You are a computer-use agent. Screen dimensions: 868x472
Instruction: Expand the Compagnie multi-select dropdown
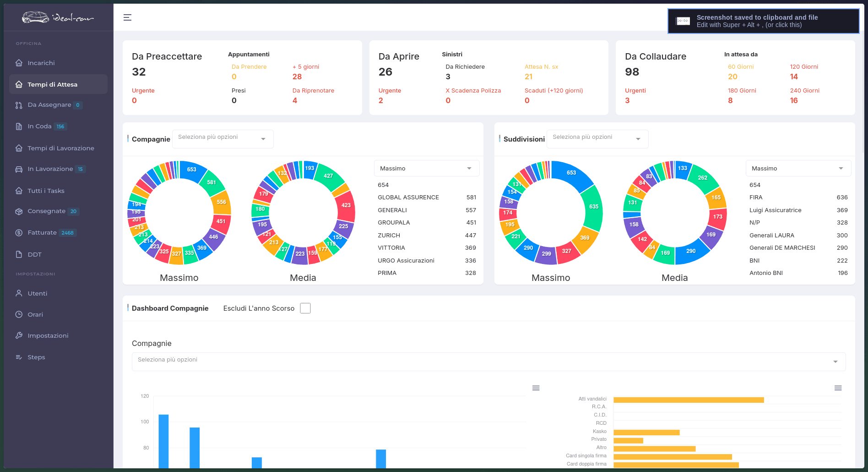[x=223, y=139]
